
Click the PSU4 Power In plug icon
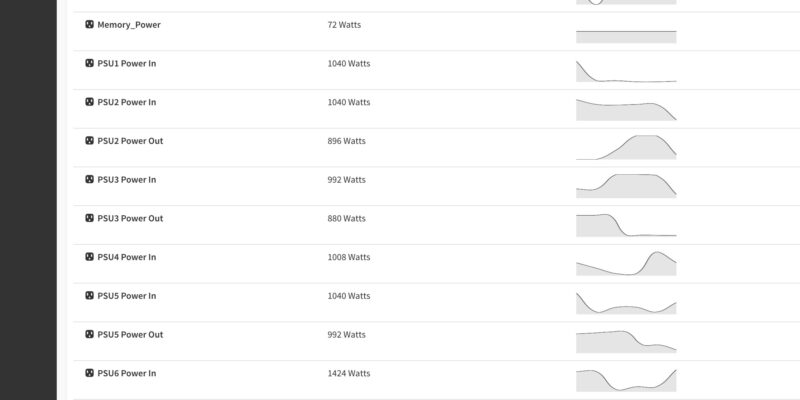point(89,257)
